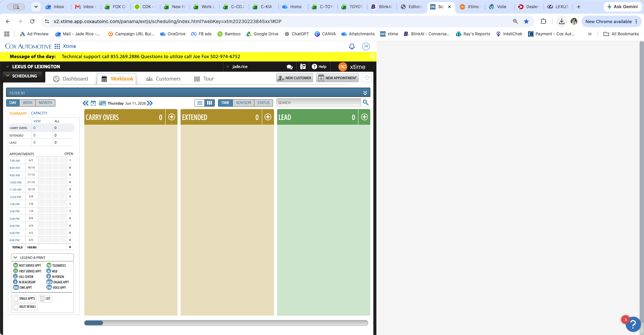
Task: Open New Chrome available menu
Action: (611, 21)
